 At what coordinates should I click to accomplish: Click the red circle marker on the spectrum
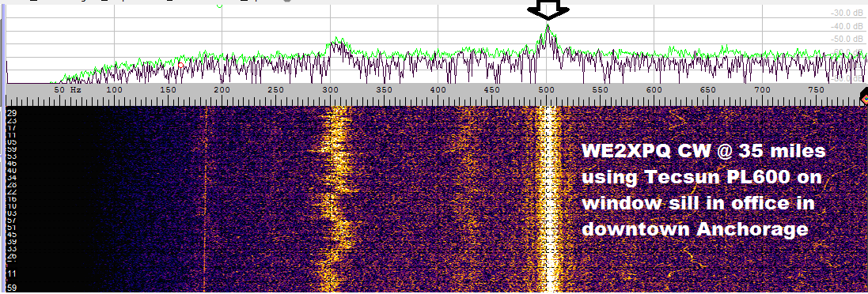(x=180, y=66)
